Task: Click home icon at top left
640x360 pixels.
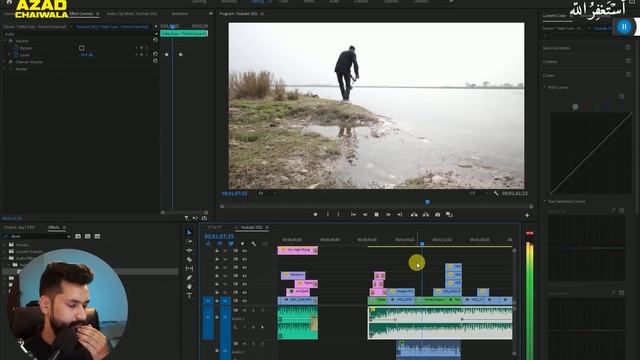Action: pos(9,2)
